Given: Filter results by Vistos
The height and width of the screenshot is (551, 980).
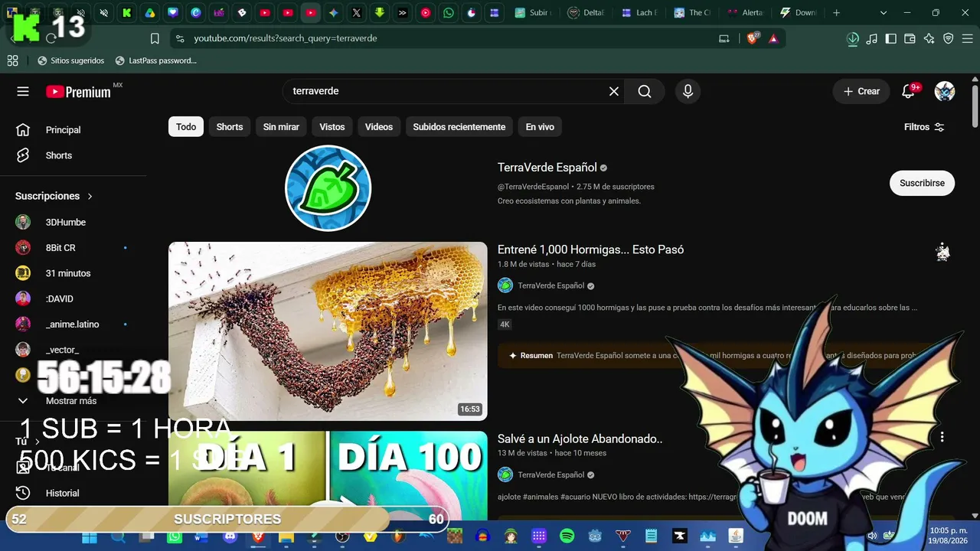Looking at the screenshot, I should click(332, 127).
